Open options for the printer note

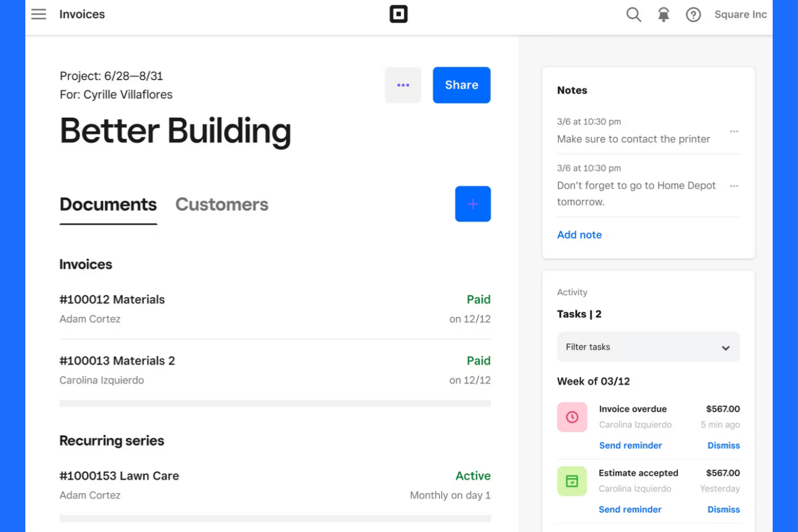pyautogui.click(x=734, y=131)
